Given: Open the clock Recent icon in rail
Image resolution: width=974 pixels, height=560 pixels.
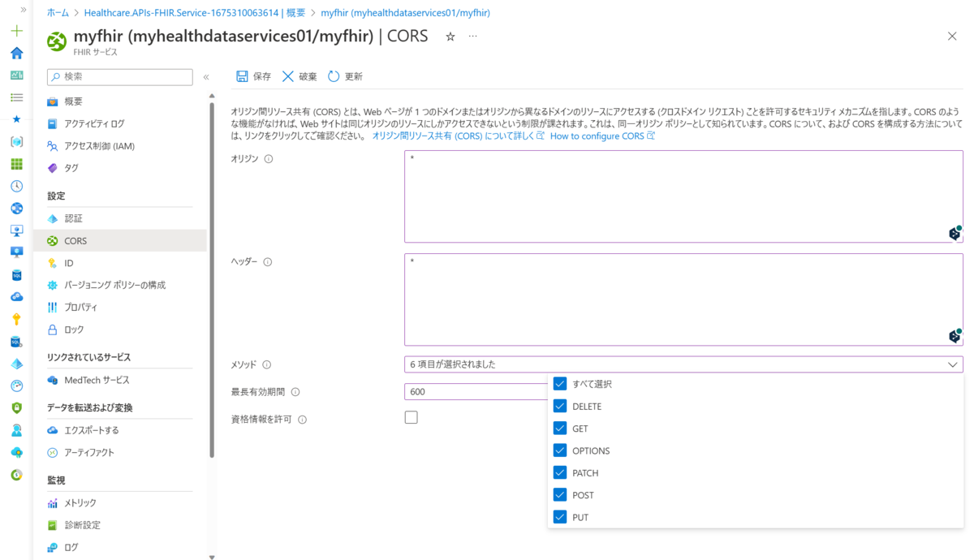Looking at the screenshot, I should pyautogui.click(x=16, y=186).
